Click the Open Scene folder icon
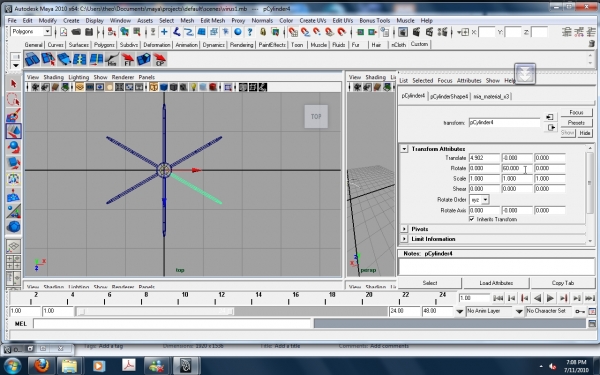600x375 pixels. (76, 32)
